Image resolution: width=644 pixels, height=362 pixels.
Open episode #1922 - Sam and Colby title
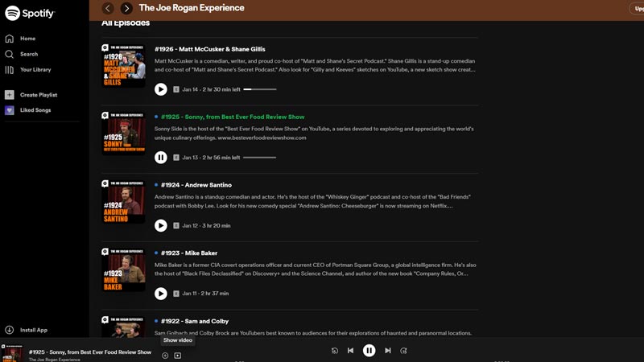coord(195,321)
